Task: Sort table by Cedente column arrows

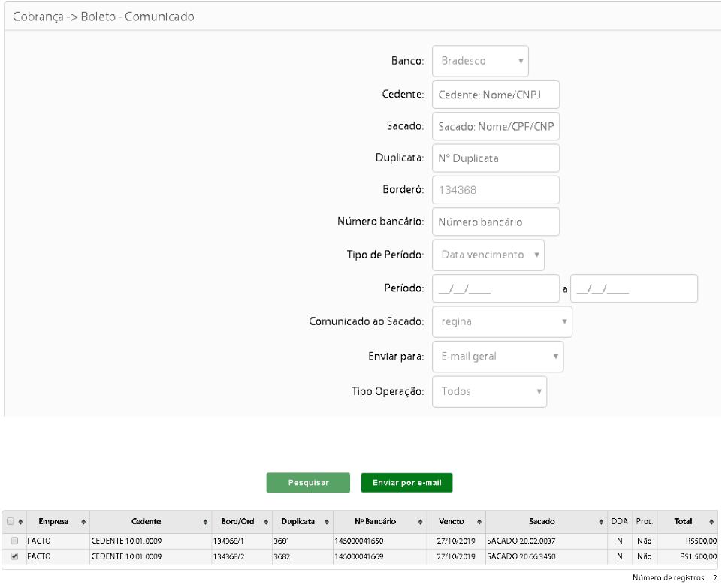Action: tap(205, 522)
